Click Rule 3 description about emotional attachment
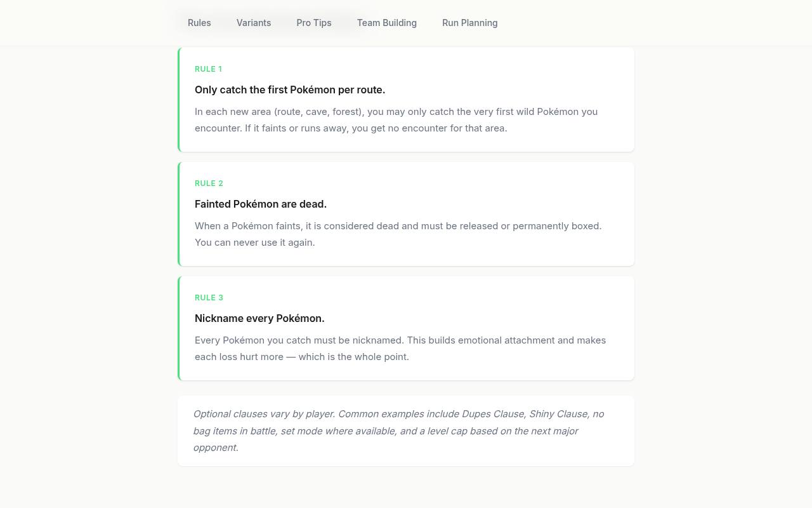Image resolution: width=812 pixels, height=508 pixels. [400, 349]
